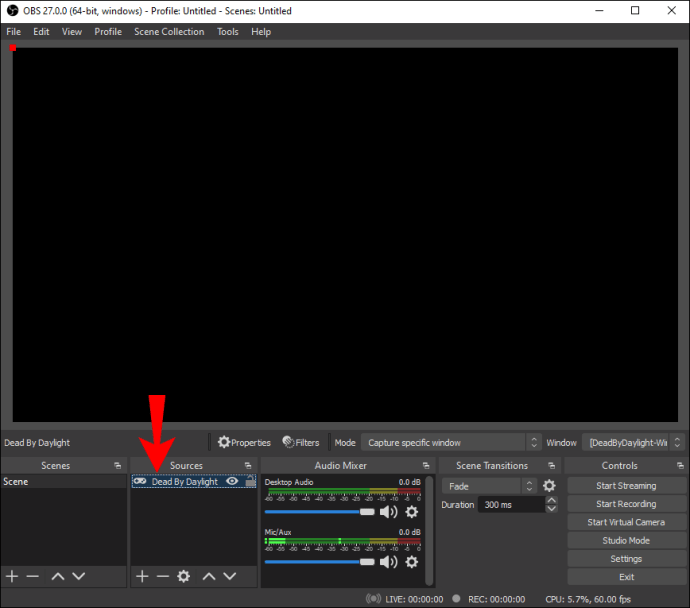The image size is (690, 608).
Task: Open Desktop Audio settings gear
Action: [411, 512]
